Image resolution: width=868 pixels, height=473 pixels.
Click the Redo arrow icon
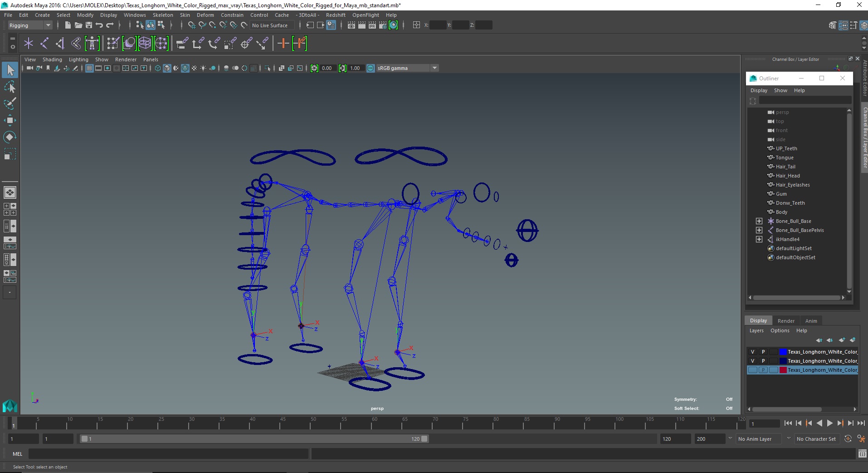coord(110,25)
